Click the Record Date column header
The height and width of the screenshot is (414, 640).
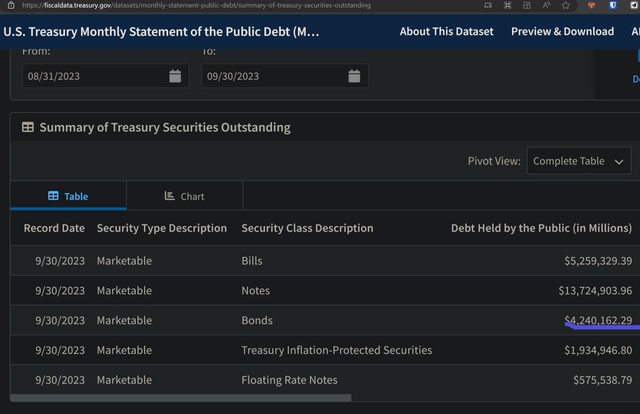[x=54, y=228]
